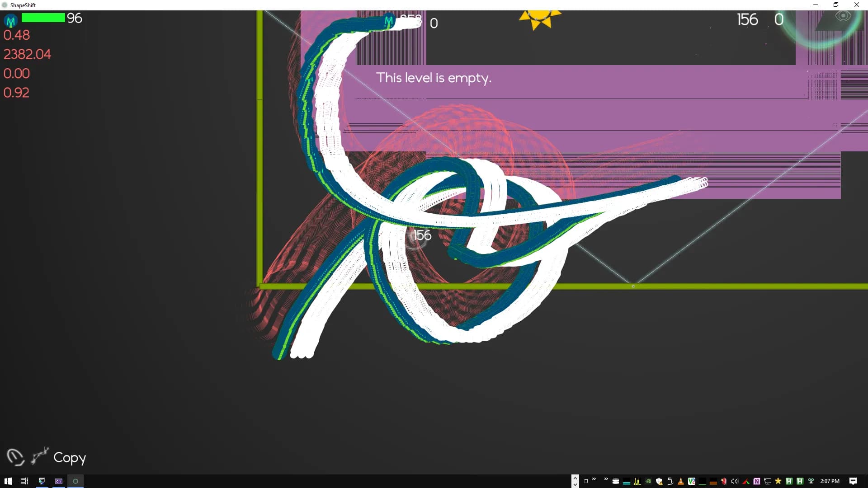
Task: Open the Windows Start menu
Action: point(8,481)
